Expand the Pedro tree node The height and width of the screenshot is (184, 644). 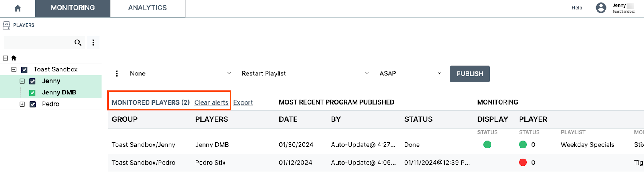22,104
